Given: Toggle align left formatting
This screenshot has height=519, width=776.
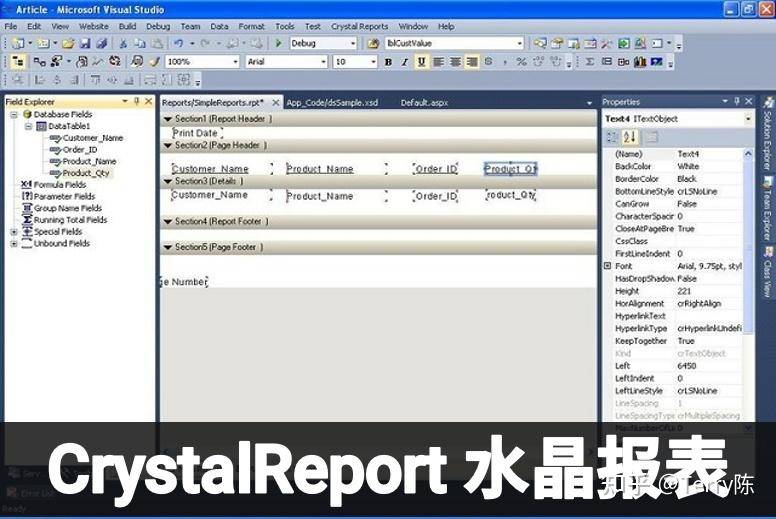Looking at the screenshot, I should [x=438, y=62].
